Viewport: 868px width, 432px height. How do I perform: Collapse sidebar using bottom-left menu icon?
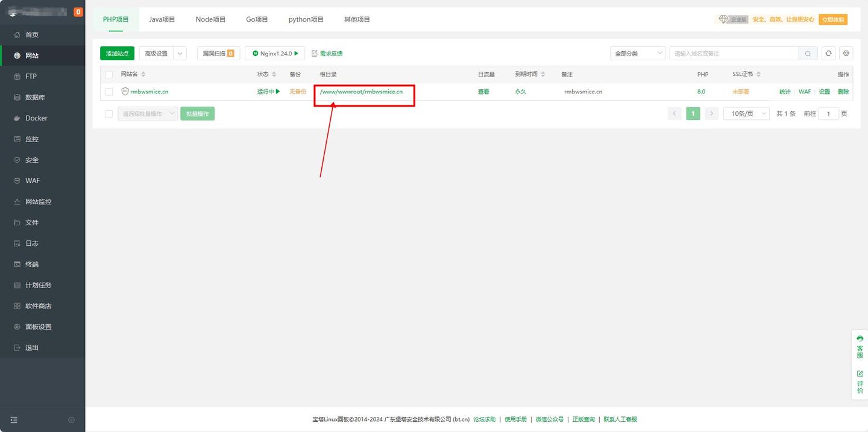(x=14, y=420)
